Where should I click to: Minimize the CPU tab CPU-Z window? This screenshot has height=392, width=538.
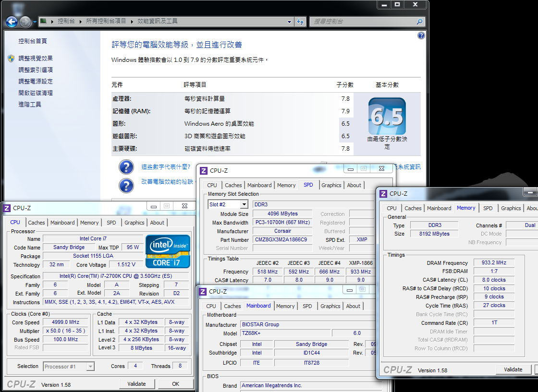point(154,206)
